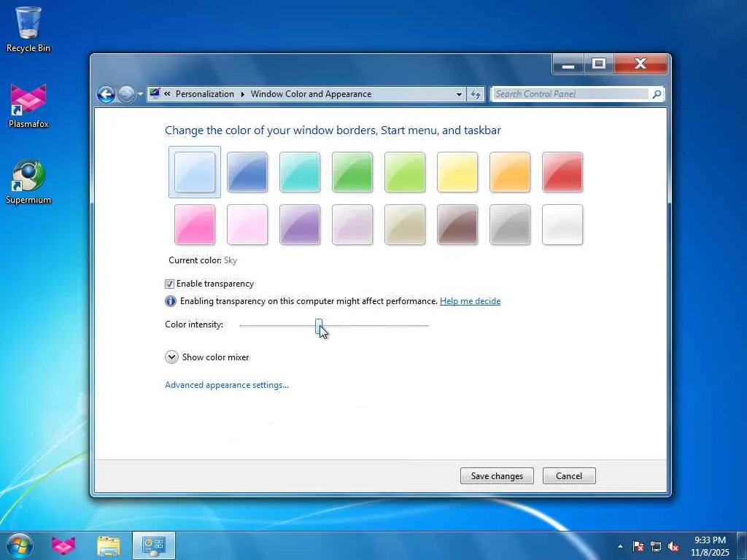Open the Windows Start menu orb
The image size is (747, 560).
(x=20, y=545)
